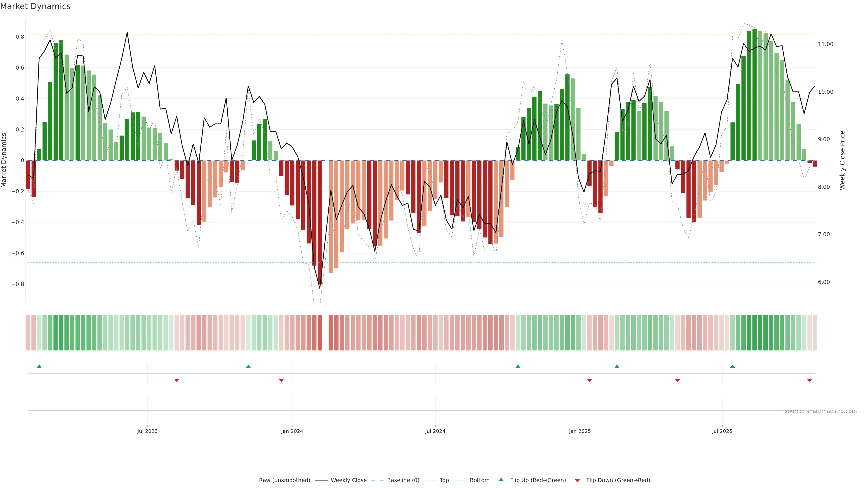Click the Weekly Close Price axis title
This screenshot has height=488, width=868.
coord(842,160)
